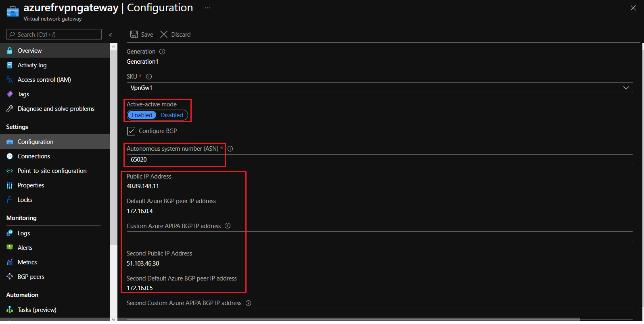Click the Connections sidebar icon
Screen dimensions: 644x324
tap(10, 156)
